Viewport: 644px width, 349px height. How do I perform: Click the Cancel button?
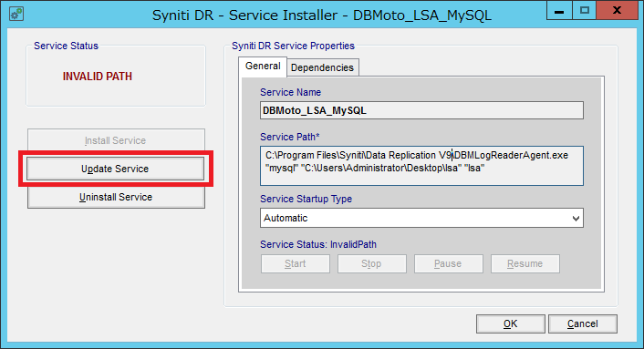click(x=582, y=324)
